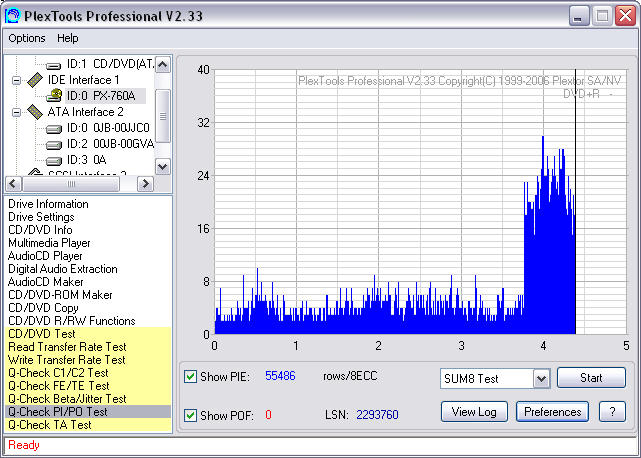The width and height of the screenshot is (641, 458).
Task: Select IDE Interface 1 tree item
Action: 83,80
